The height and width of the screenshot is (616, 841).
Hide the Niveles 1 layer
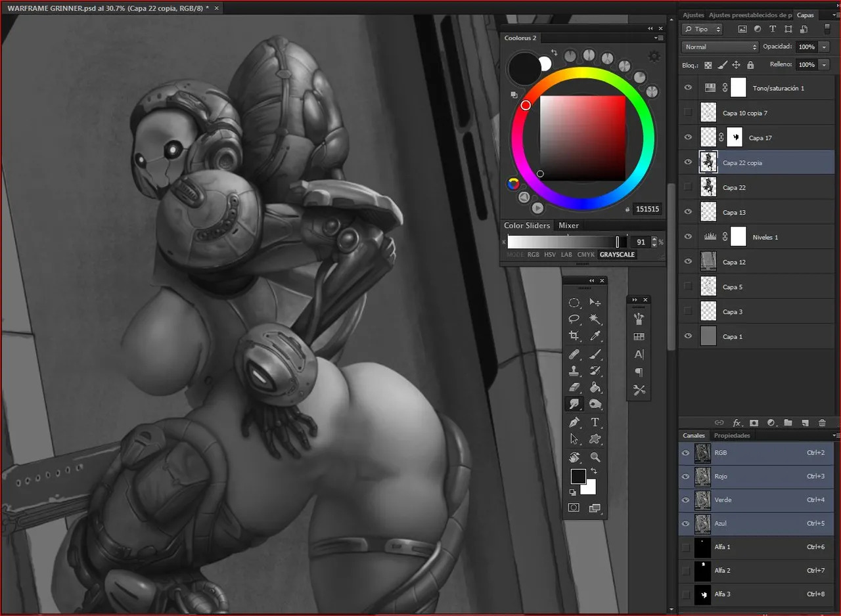pyautogui.click(x=688, y=236)
